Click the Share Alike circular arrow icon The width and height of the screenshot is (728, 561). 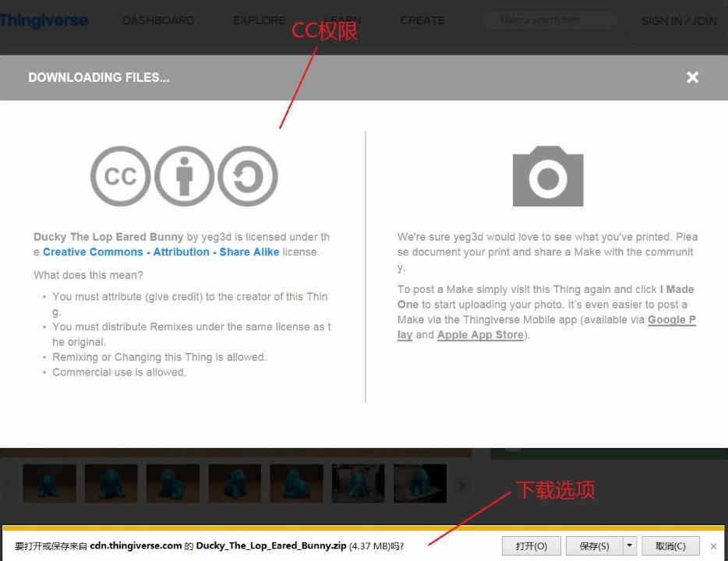(248, 176)
